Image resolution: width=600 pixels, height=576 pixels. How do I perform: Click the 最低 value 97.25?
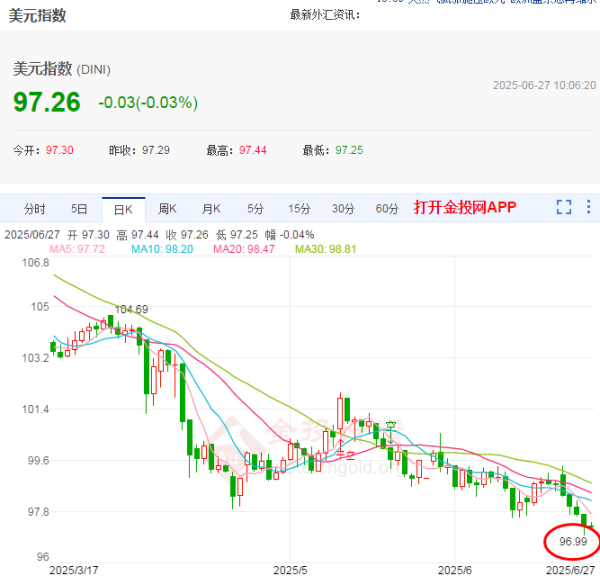[x=349, y=150]
